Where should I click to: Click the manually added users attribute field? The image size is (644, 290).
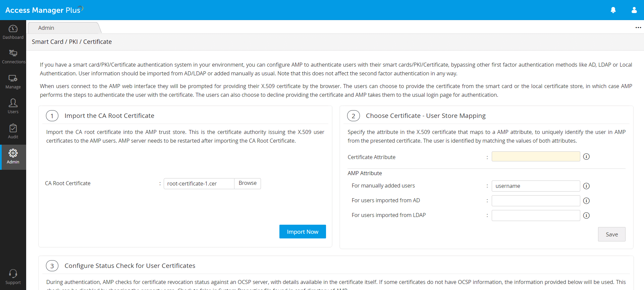536,186
